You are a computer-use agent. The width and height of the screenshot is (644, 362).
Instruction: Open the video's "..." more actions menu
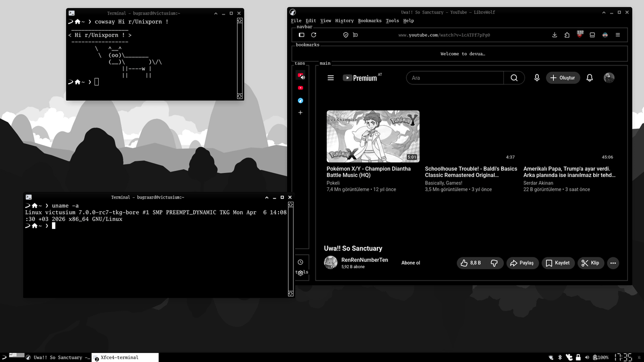click(613, 263)
